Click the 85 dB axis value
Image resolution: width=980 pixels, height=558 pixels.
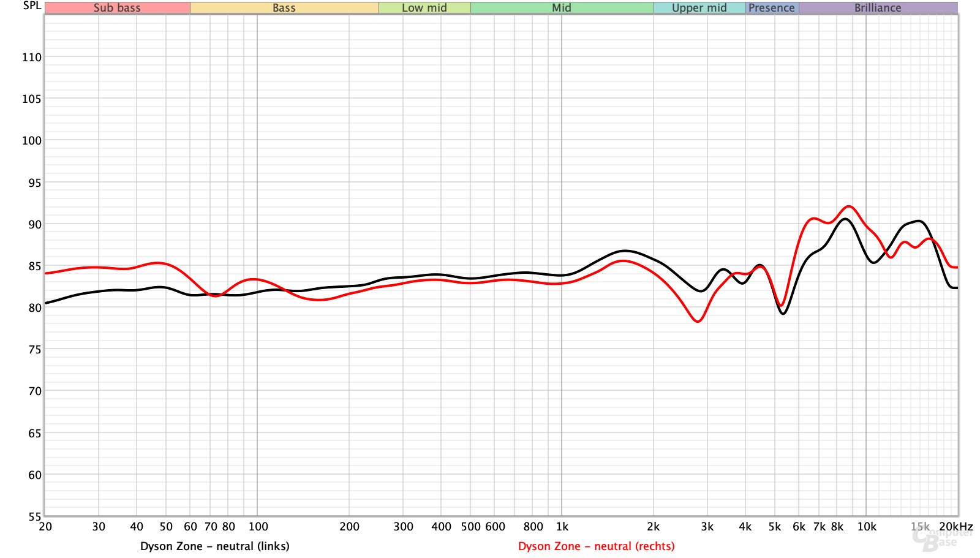[x=35, y=266]
